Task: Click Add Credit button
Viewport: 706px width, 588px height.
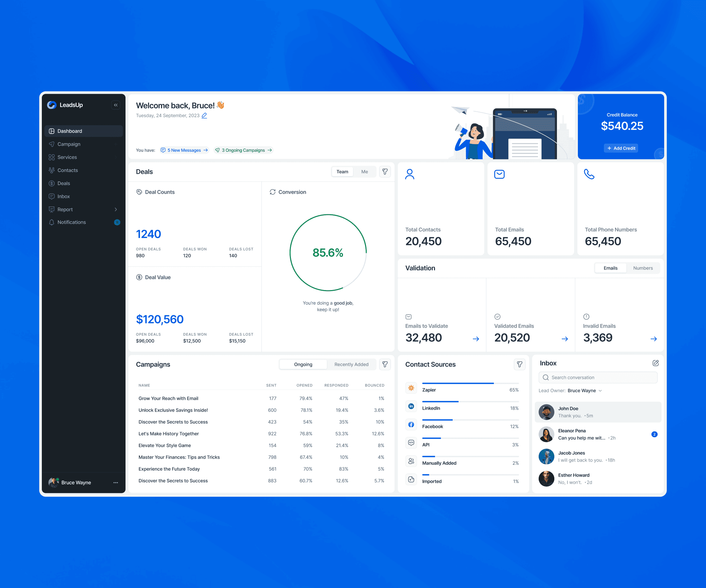Action: [621, 148]
